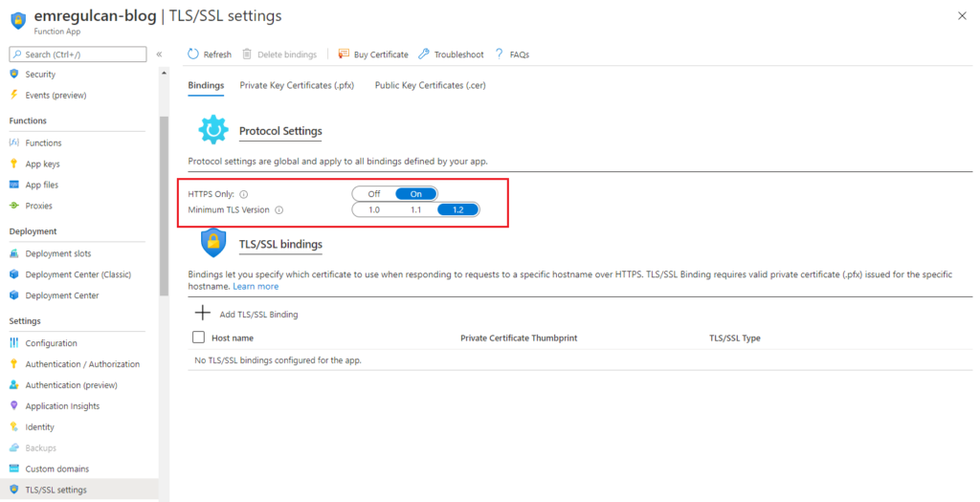Click the TLS/SSL settings shield icon in sidebar
The image size is (980, 502).
[x=14, y=490]
